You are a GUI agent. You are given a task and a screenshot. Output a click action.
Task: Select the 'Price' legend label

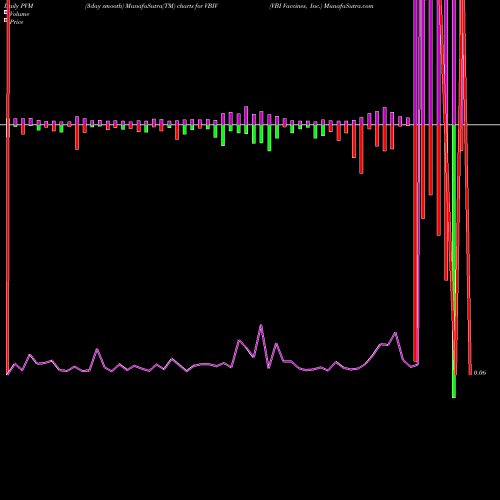tap(16, 22)
